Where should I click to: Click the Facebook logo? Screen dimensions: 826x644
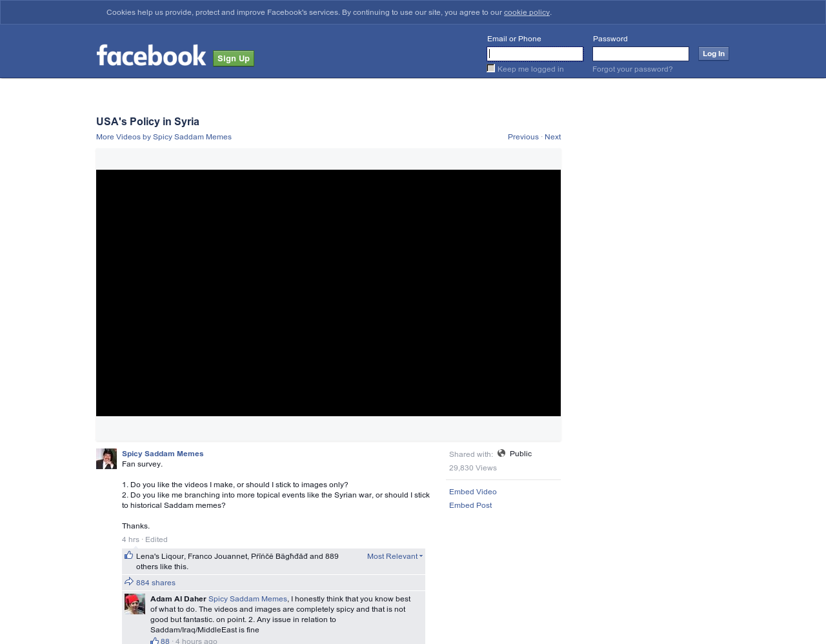pyautogui.click(x=151, y=55)
